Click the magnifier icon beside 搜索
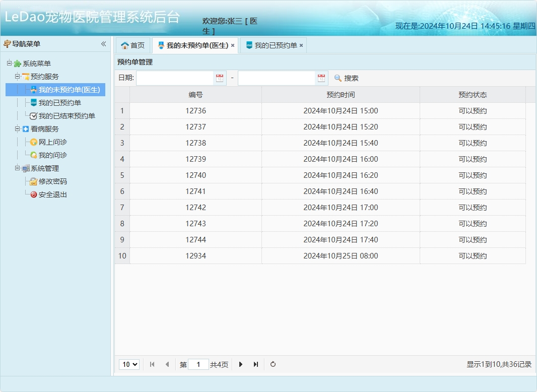The image size is (537, 392). coord(337,78)
